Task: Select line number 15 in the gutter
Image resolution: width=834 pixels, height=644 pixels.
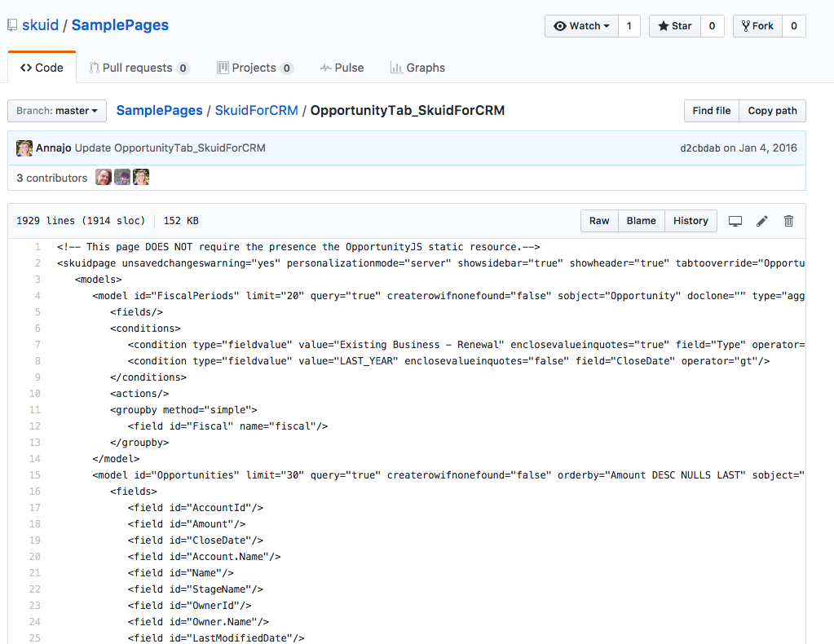Action: (34, 475)
